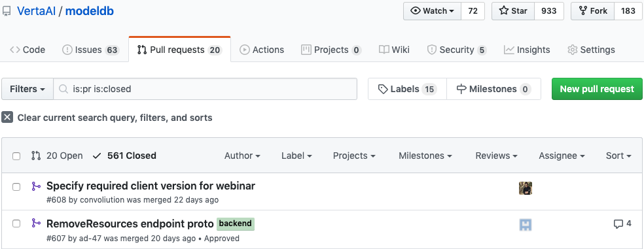Image resolution: width=644 pixels, height=249 pixels.
Task: Click author convoliution on #608
Action: (x=102, y=200)
